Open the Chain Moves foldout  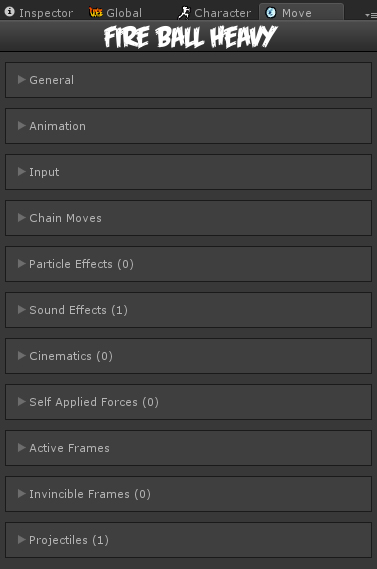point(188,218)
